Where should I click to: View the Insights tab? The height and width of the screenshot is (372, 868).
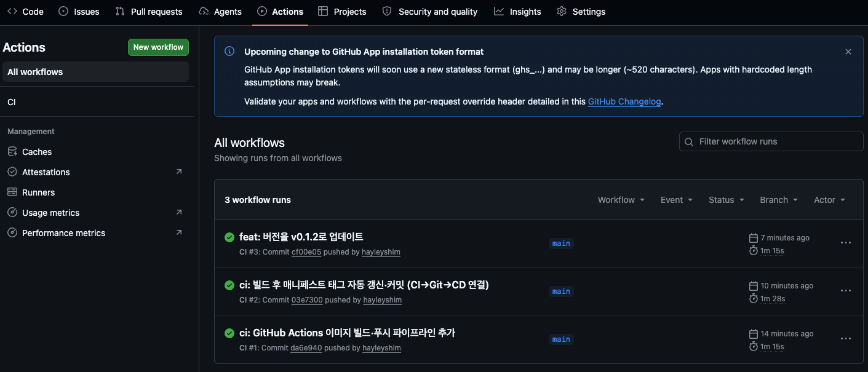(517, 12)
